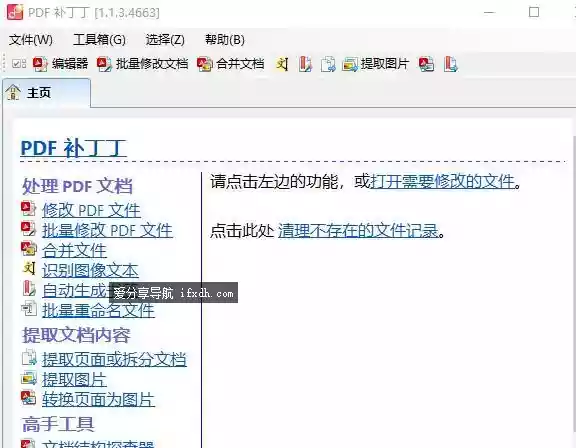The image size is (576, 448).
Task: Open 提取图片 from the toolbar
Action: (x=376, y=64)
